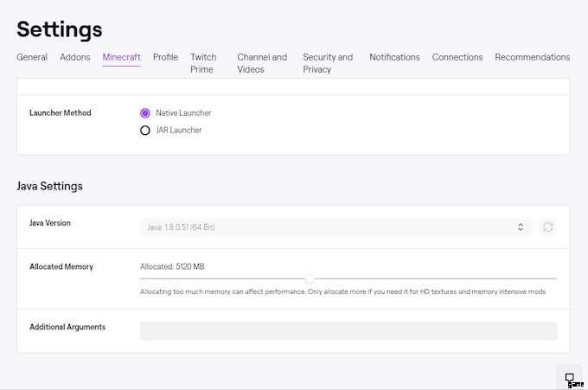Open the Java Version dropdown
The image size is (588, 390).
tap(336, 227)
